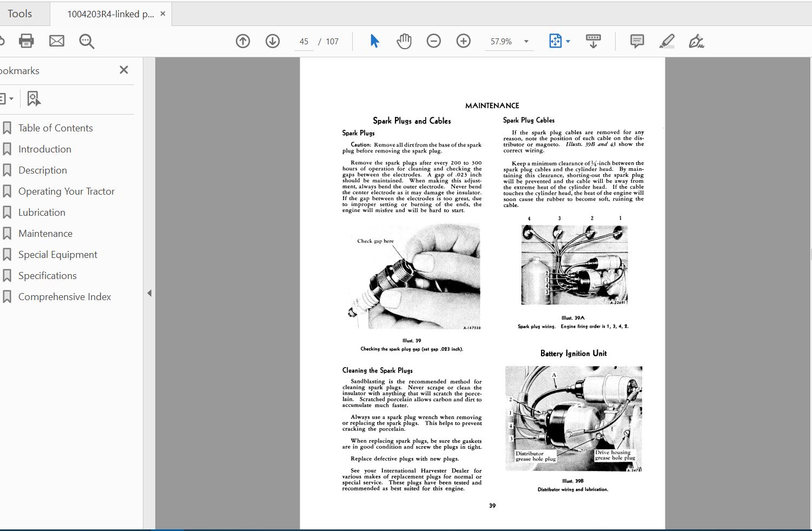This screenshot has height=531, width=812.
Task: Jump to the Comprehensive Index bookmark
Action: 64,296
